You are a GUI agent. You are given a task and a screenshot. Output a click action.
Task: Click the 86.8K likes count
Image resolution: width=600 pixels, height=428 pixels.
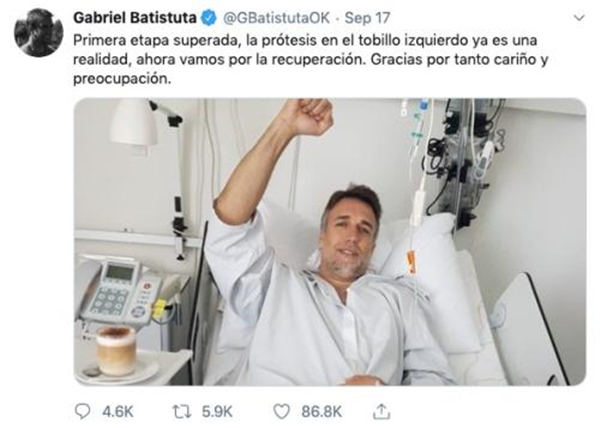321,412
